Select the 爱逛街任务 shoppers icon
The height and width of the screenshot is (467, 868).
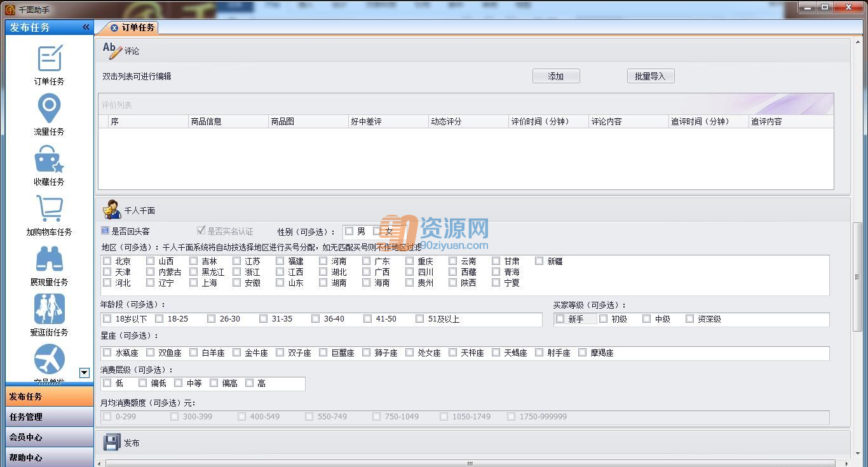pos(50,309)
